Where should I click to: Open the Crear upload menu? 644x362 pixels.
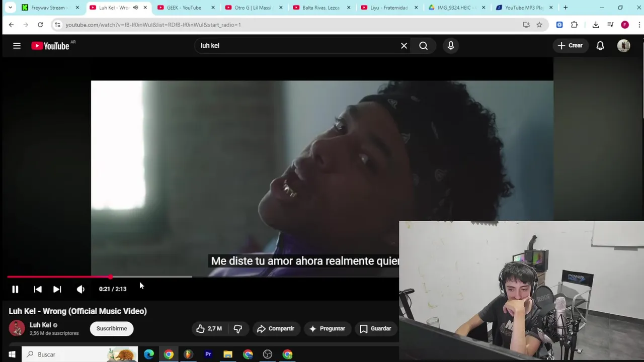pos(570,46)
